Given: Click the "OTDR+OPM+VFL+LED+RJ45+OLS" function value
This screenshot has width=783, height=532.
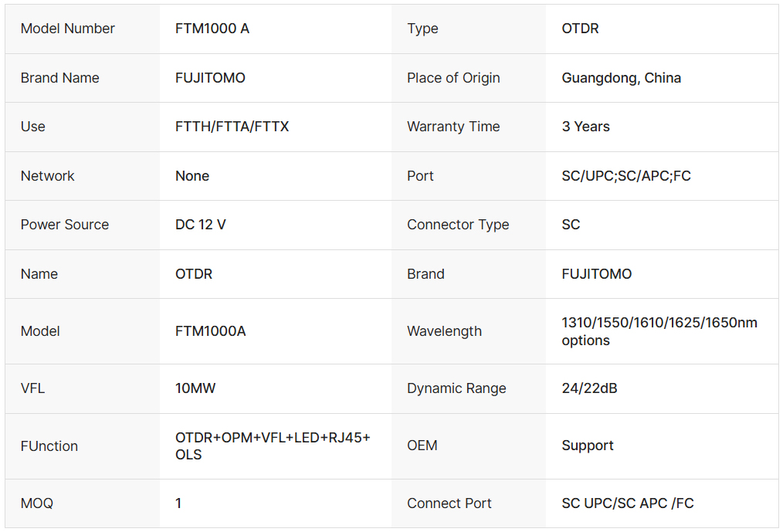Looking at the screenshot, I should 273,446.
